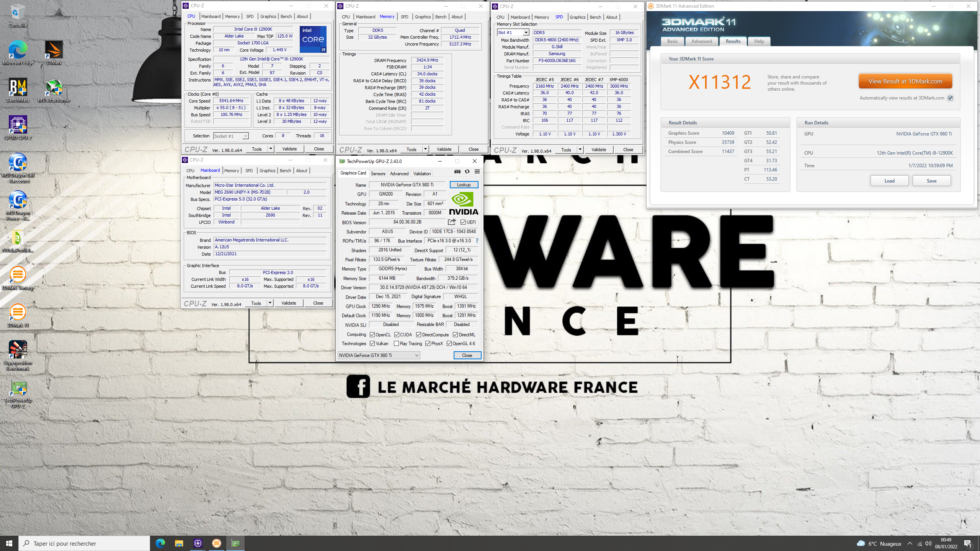Click Save button in 3DMark 11
980x551 pixels.
point(931,181)
